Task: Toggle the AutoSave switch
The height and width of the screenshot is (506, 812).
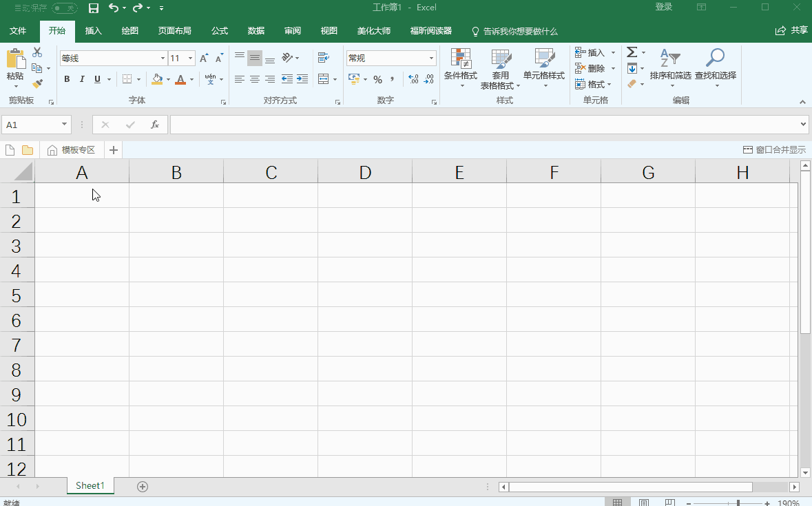Action: pos(65,8)
